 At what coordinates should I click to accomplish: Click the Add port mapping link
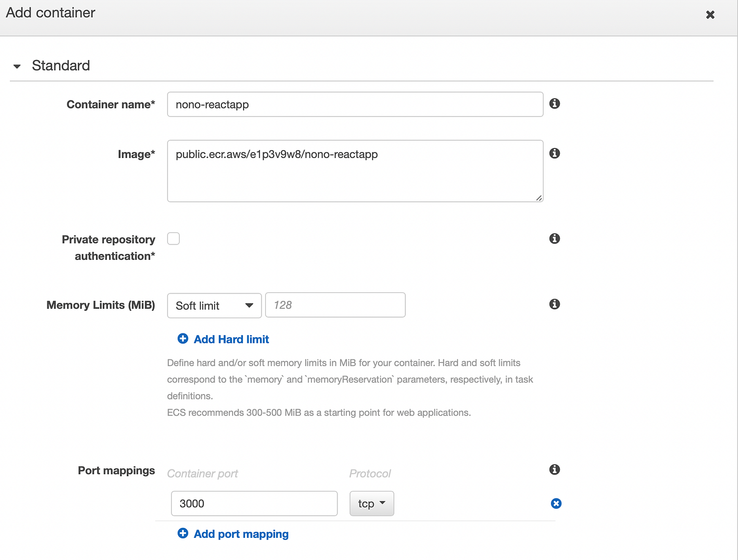[241, 534]
